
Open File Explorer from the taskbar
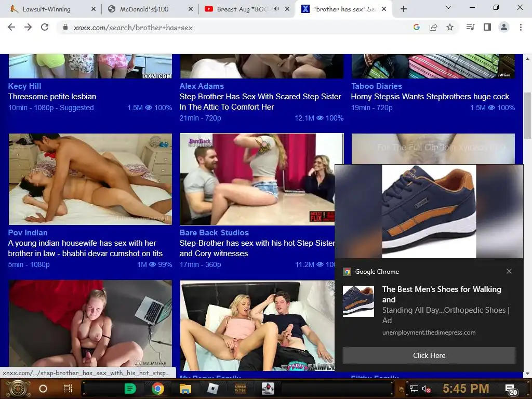pos(185,389)
